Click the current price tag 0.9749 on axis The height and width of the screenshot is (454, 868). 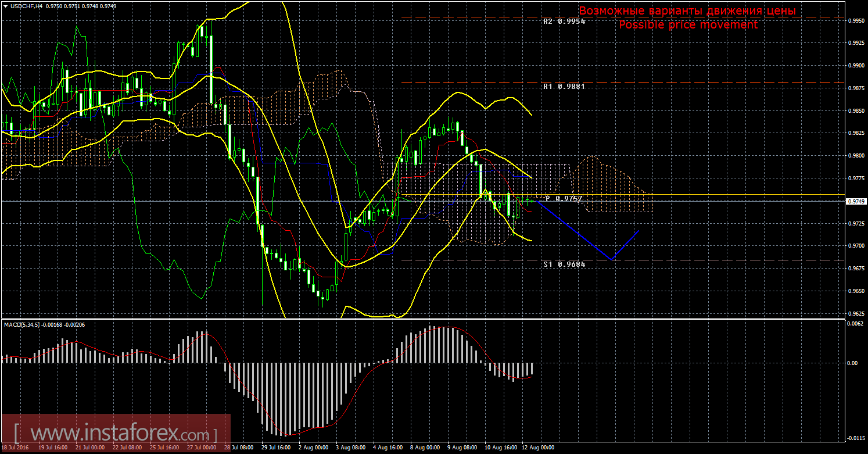pyautogui.click(x=856, y=201)
